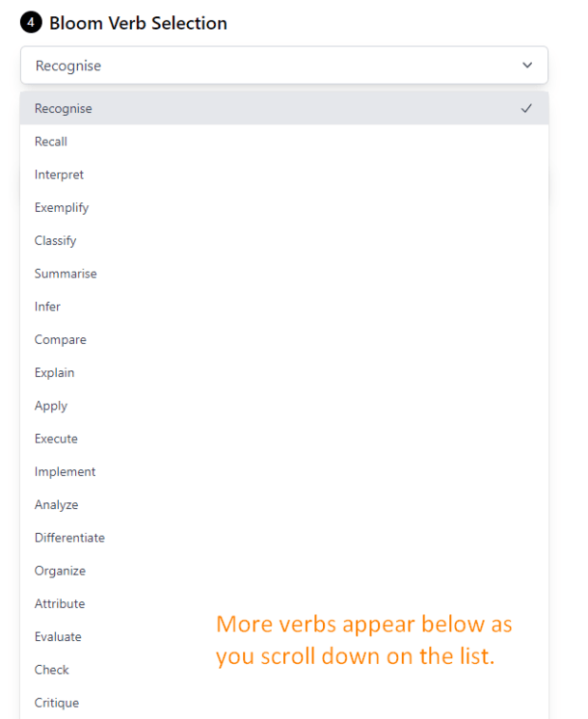Viewport: 588px width, 719px height.
Task: Select Explain from the dropdown list
Action: 54,373
